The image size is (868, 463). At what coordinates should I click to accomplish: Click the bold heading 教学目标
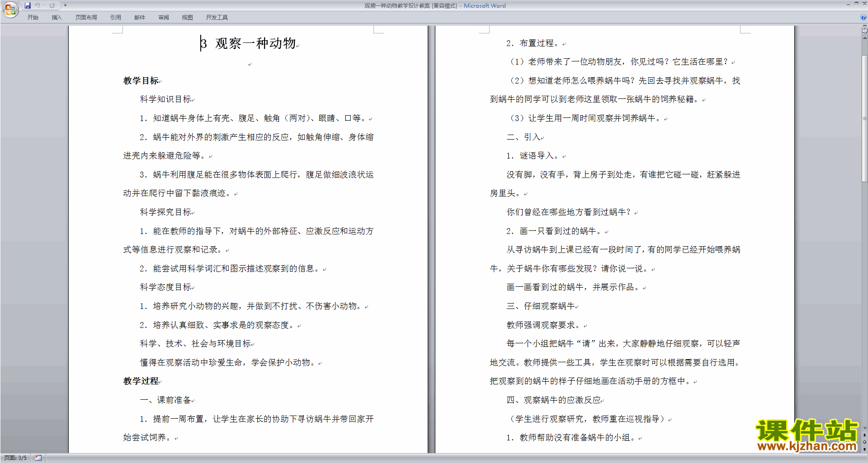coord(141,81)
